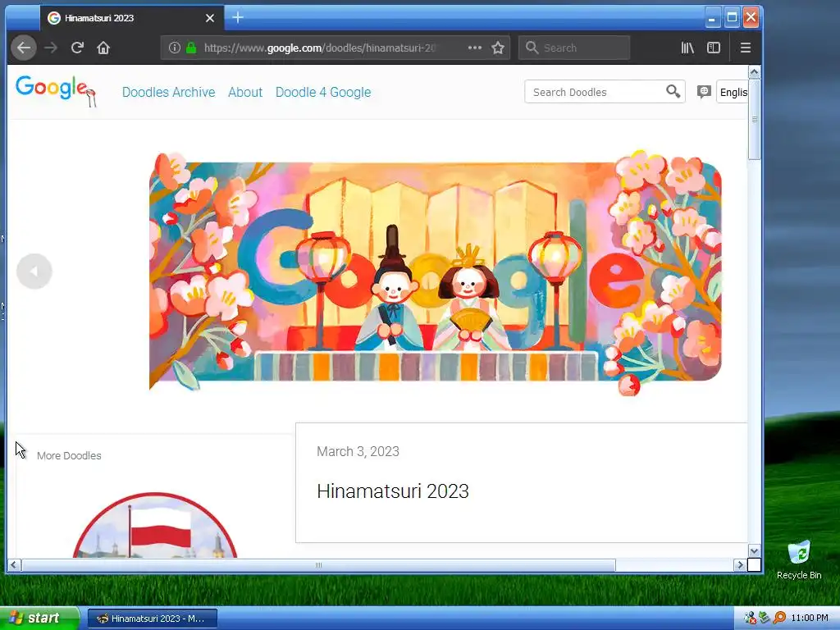Open the Doodle 4 Google link
This screenshot has width=840, height=630.
tap(323, 92)
